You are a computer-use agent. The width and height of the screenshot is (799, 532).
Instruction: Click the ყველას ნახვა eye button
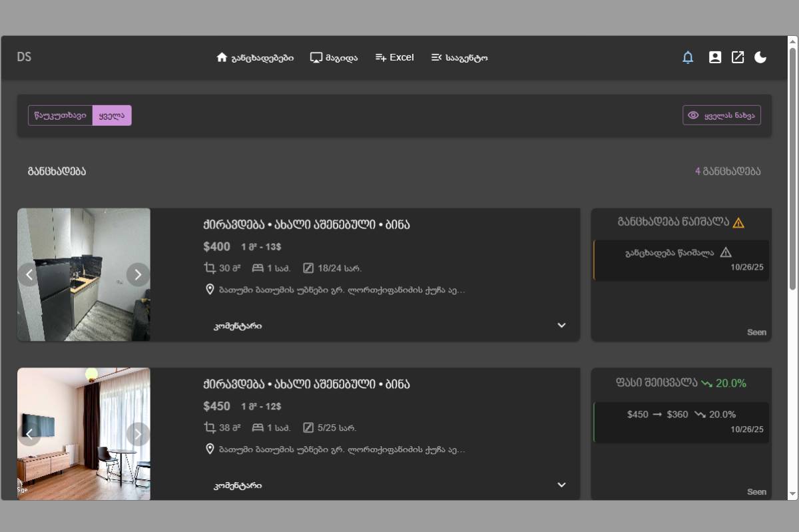coord(722,115)
